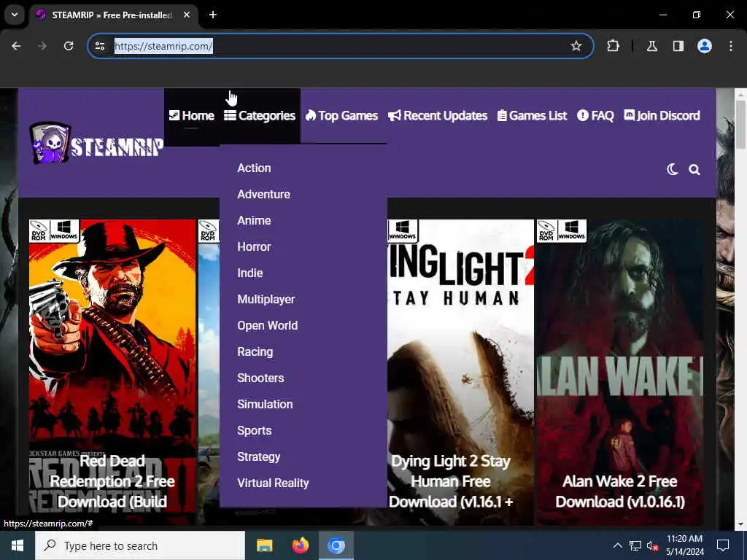This screenshot has width=747, height=560.
Task: Open network status tray icon
Action: [x=635, y=545]
